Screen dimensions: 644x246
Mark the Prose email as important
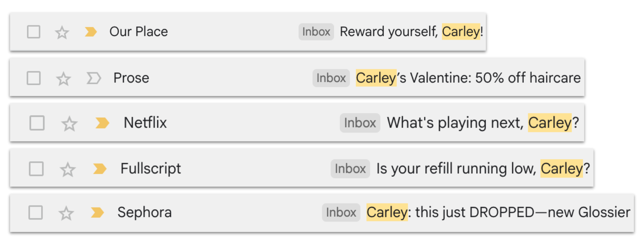coord(93,78)
